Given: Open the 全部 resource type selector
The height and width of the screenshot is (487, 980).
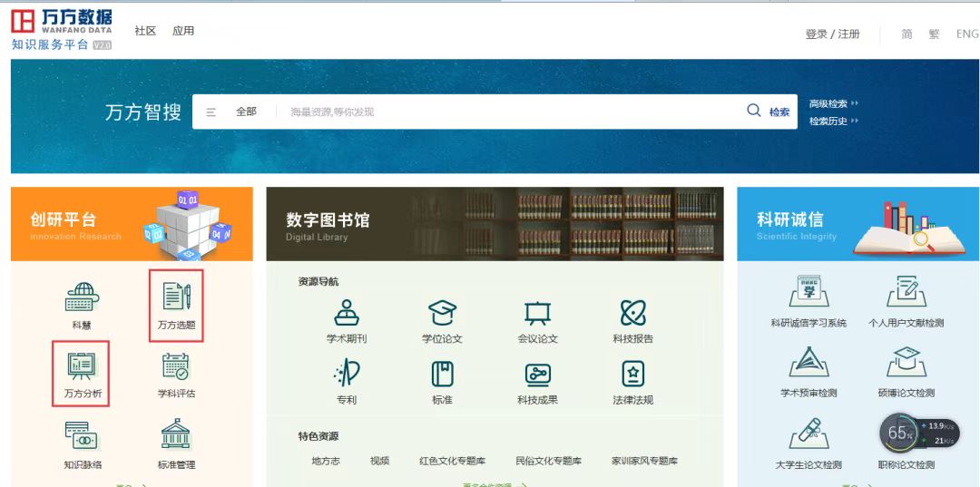Looking at the screenshot, I should click(246, 112).
